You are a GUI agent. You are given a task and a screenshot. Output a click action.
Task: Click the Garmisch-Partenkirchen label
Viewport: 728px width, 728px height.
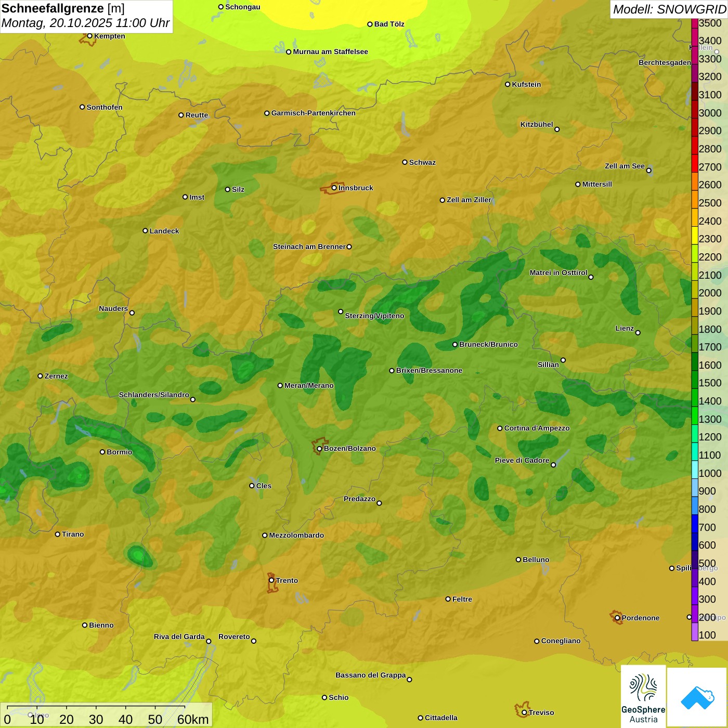314,113
